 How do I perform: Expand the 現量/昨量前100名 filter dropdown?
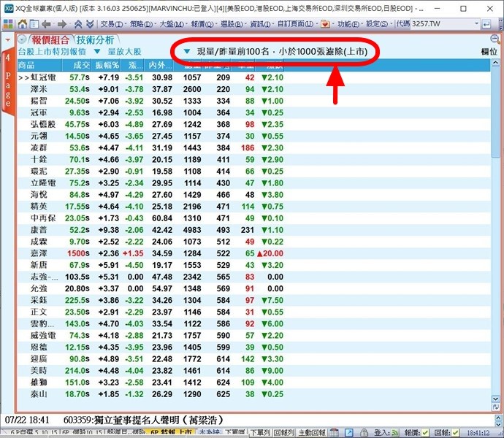point(188,52)
